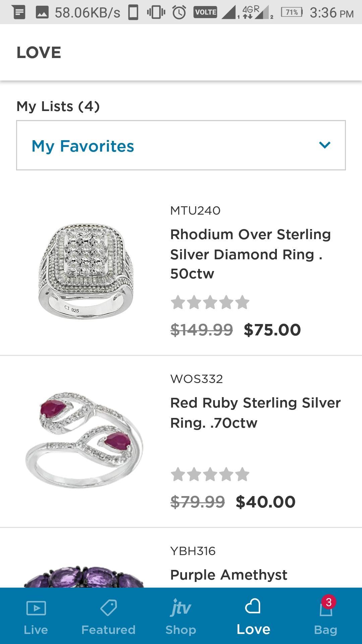Tap the image notification icon in status bar
Viewport: 362px width, 644px height.
42,12
